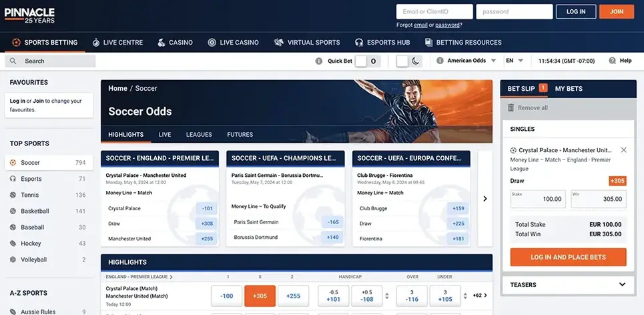Toggle dark mode moon switch
Image resolution: width=644 pixels, height=315 pixels.
point(409,61)
